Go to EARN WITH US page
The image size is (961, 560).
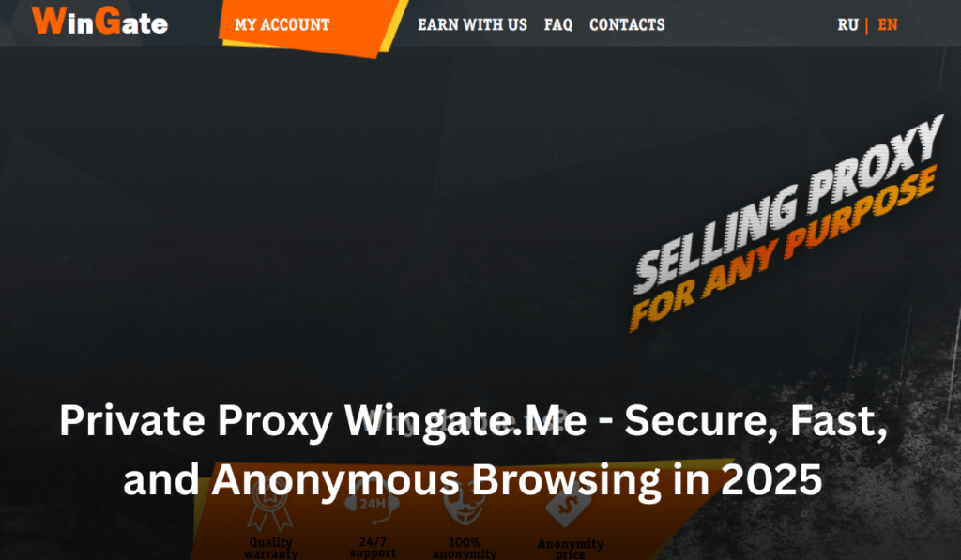click(473, 24)
